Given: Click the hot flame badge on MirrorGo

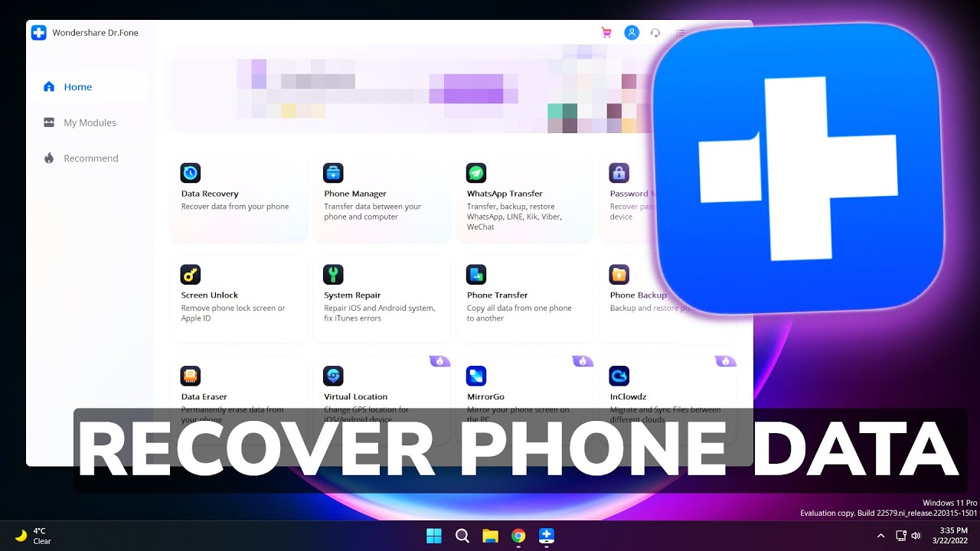Looking at the screenshot, I should tap(583, 361).
